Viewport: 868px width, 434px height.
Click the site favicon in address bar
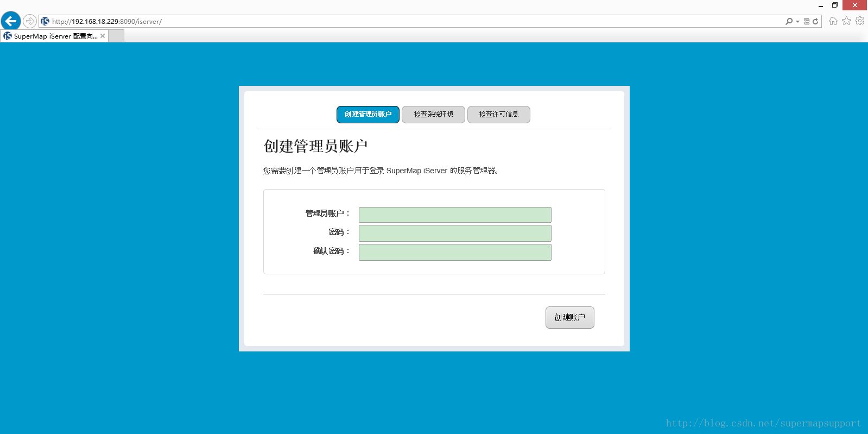[45, 21]
